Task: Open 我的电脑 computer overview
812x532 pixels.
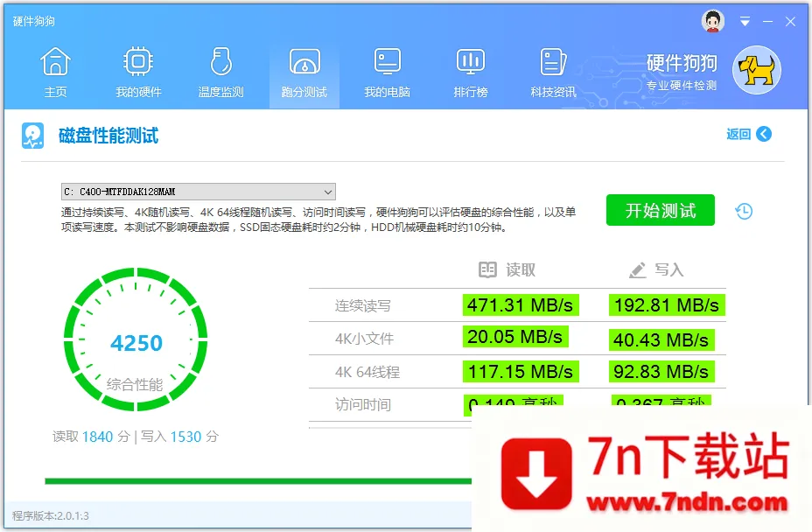Action: [x=387, y=71]
